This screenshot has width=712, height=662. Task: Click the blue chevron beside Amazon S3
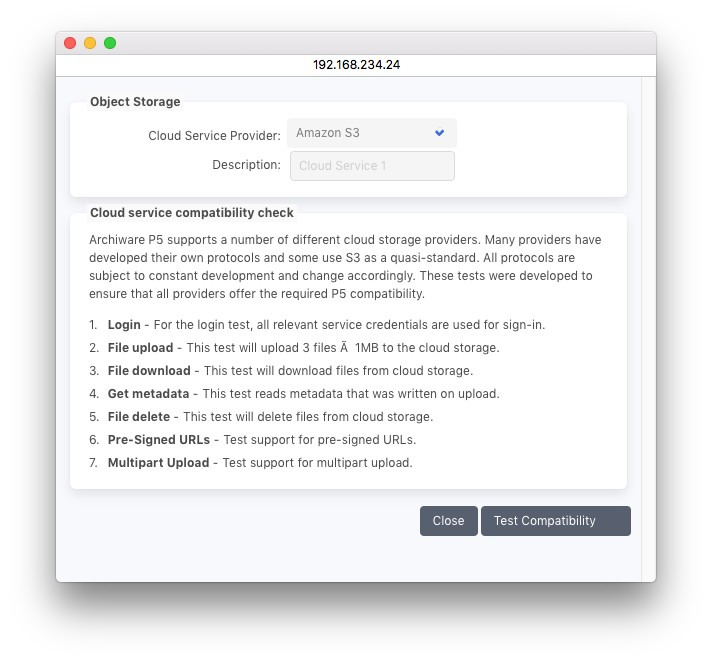pos(440,133)
